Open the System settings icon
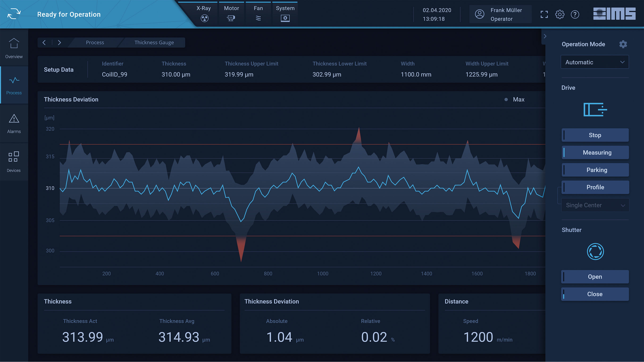 click(285, 18)
